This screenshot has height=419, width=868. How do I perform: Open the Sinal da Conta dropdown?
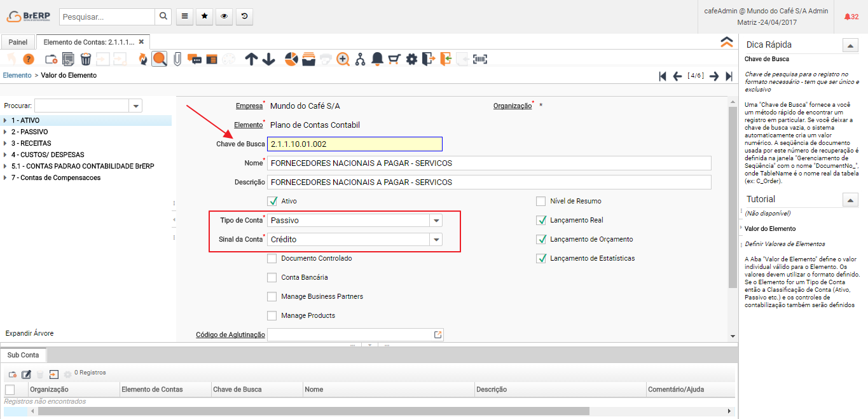point(436,240)
